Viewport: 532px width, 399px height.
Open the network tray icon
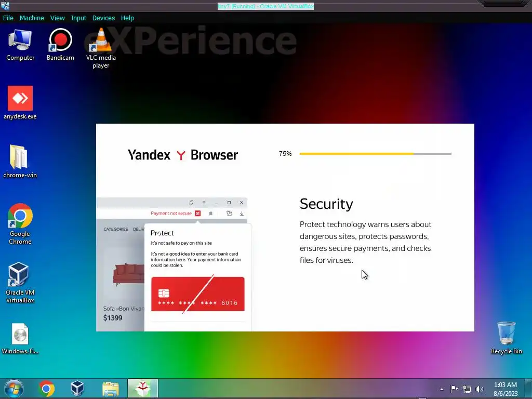(467, 389)
